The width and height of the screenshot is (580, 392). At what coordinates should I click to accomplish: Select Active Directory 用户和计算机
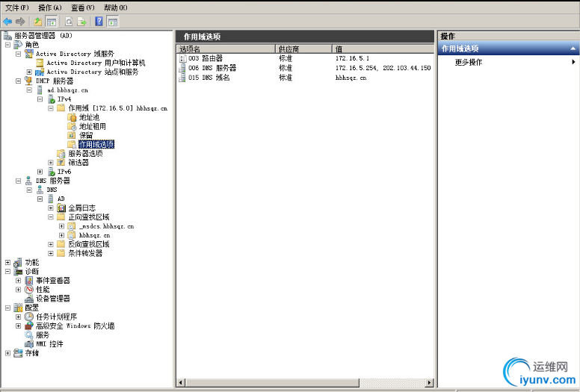pyautogui.click(x=96, y=63)
